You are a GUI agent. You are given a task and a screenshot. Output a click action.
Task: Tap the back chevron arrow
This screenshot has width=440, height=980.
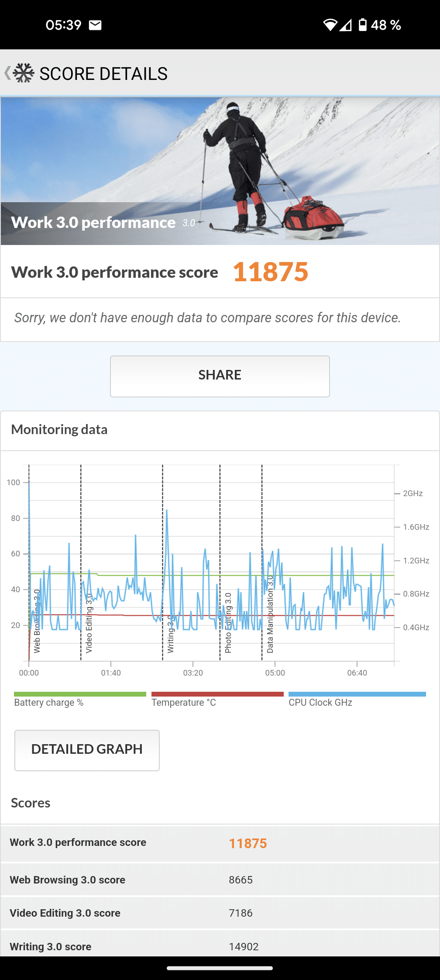tap(7, 73)
